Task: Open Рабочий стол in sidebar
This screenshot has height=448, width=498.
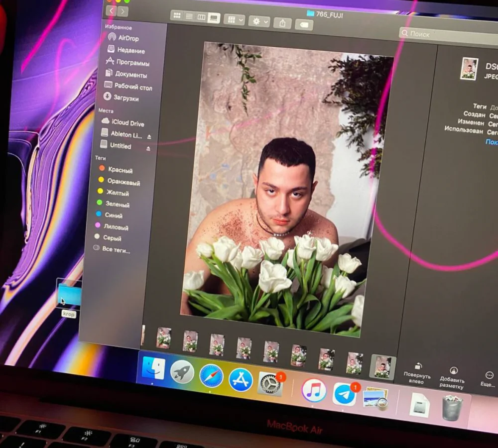Action: [128, 86]
